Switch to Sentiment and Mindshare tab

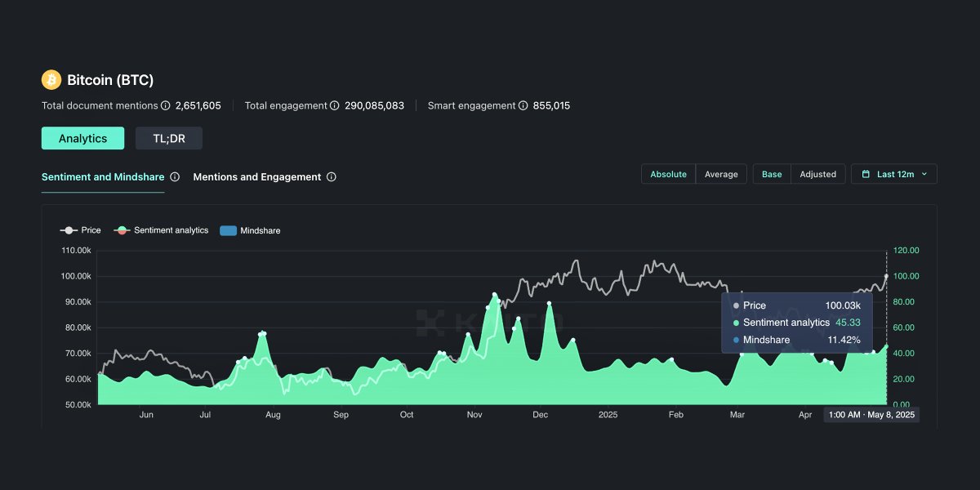103,176
